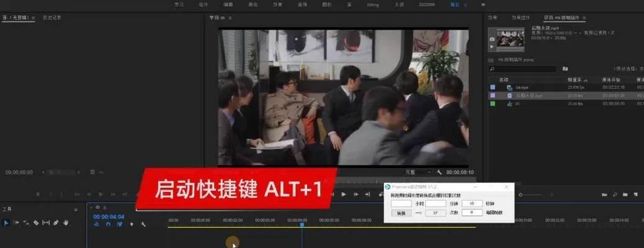Open the 完整 playback resolution dropdown
The image size is (644, 248).
point(418,172)
